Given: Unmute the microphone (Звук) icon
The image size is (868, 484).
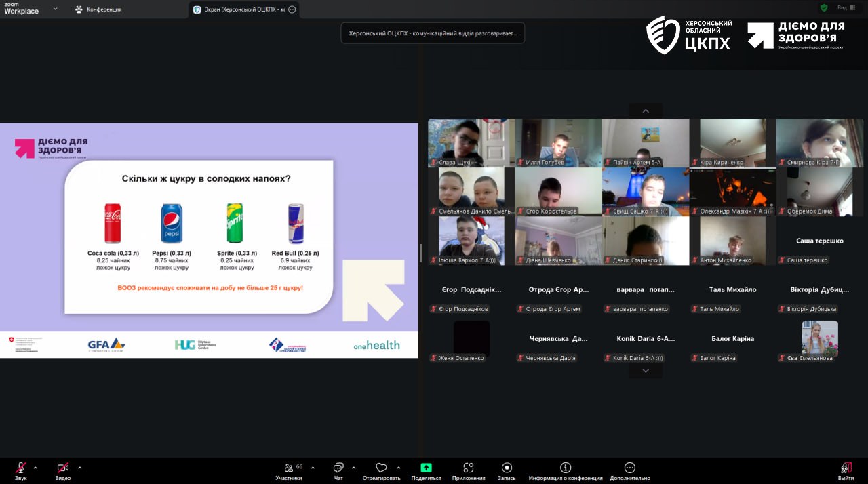Looking at the screenshot, I should coord(21,468).
